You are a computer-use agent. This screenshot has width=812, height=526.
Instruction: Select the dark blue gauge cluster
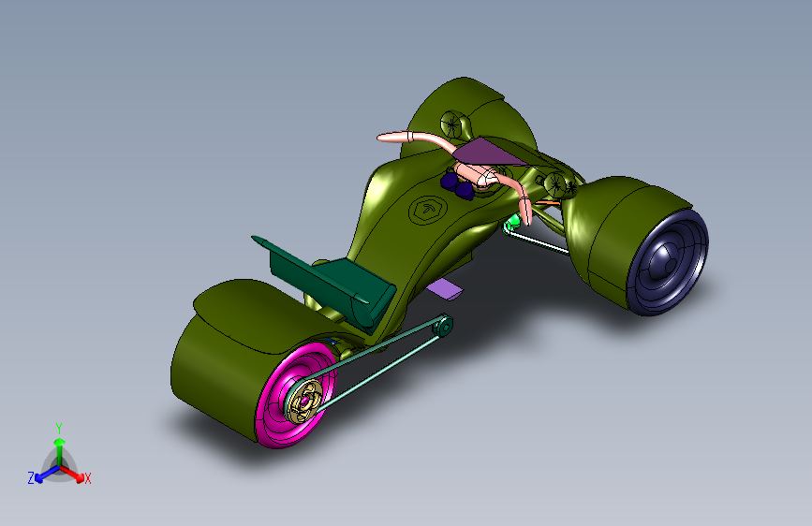click(457, 186)
